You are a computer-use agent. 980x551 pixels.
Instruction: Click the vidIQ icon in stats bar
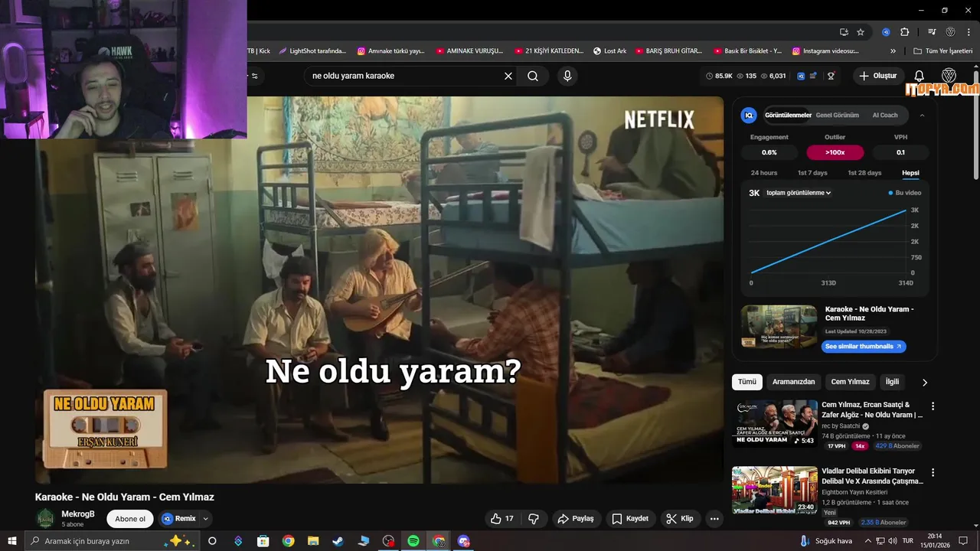tap(801, 76)
